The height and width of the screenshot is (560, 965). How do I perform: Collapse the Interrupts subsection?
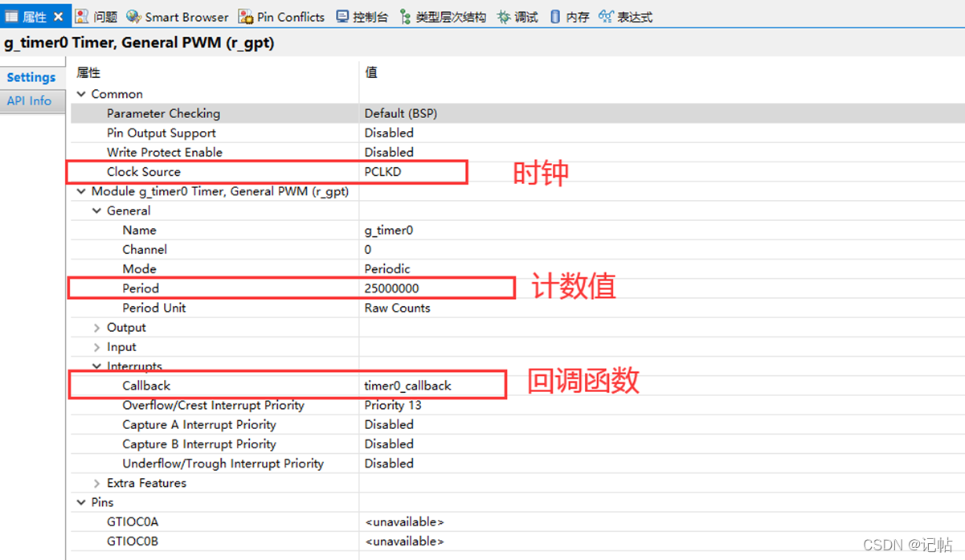[96, 366]
